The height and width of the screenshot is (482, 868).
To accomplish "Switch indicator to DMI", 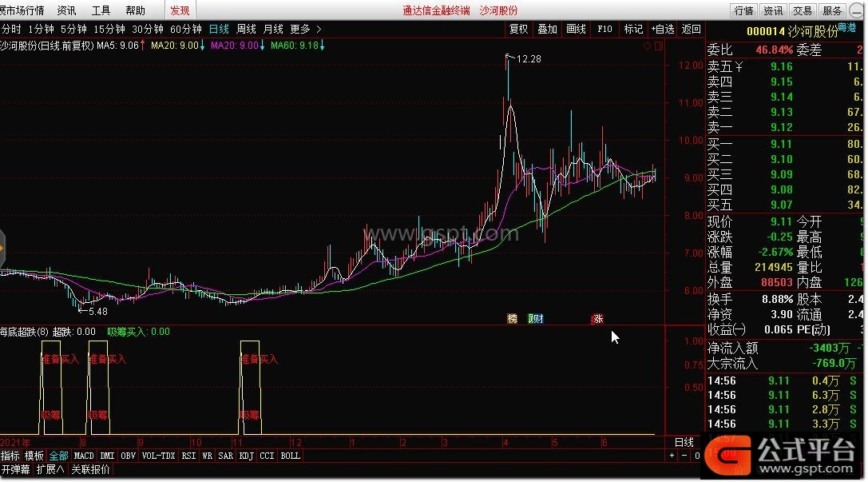I will click(x=107, y=456).
